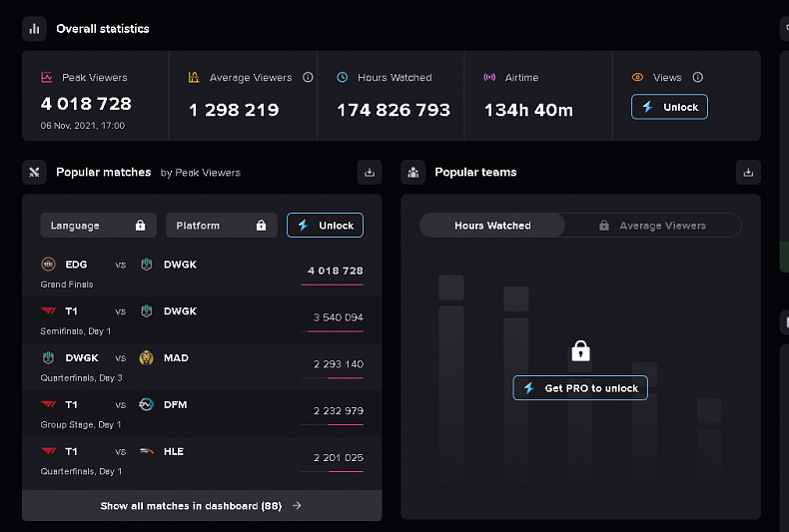Click the 134h 40m Airtime value

[528, 110]
